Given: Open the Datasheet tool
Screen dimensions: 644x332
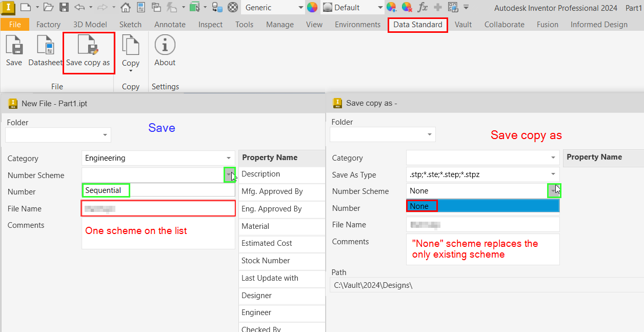Looking at the screenshot, I should [x=45, y=51].
